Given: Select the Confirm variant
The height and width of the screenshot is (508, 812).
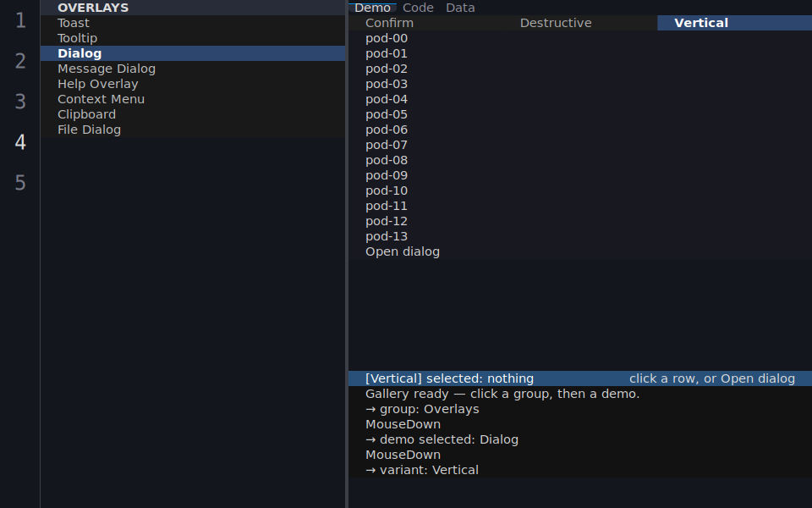Looking at the screenshot, I should click(x=425, y=23).
